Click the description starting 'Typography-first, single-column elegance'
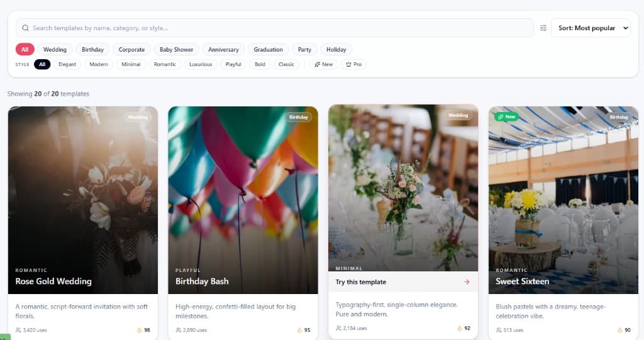 [396, 309]
